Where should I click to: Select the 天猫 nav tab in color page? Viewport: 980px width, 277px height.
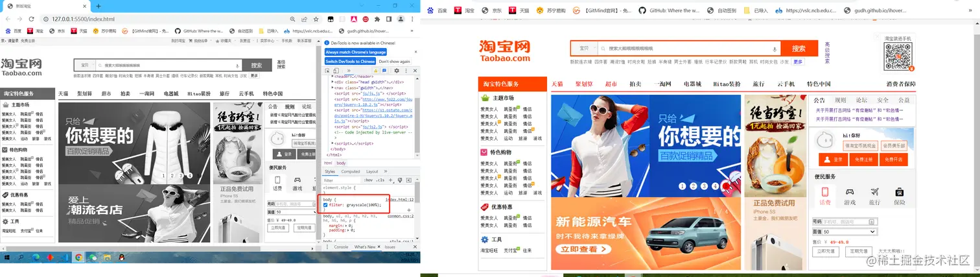557,84
